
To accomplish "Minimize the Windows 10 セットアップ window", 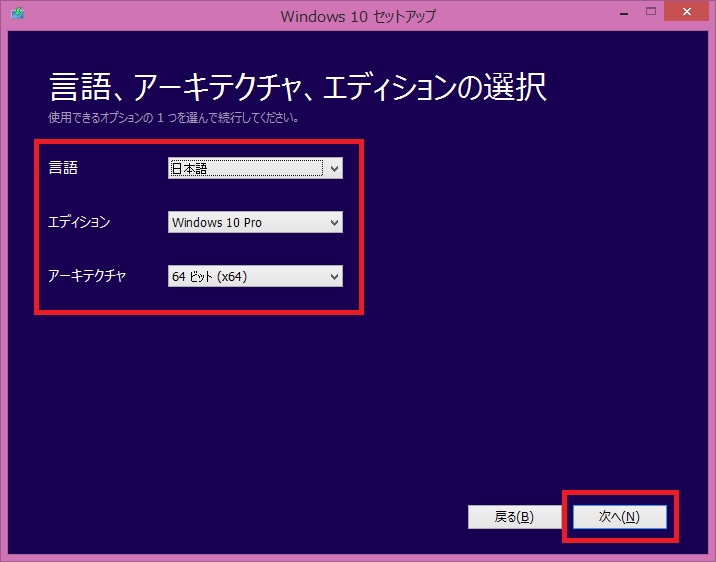I will [x=624, y=12].
